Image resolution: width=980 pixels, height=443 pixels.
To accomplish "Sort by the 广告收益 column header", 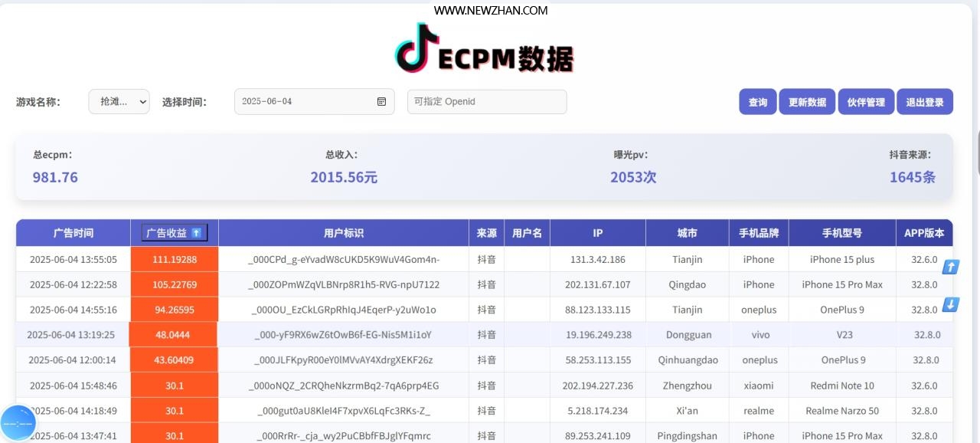I will point(175,233).
